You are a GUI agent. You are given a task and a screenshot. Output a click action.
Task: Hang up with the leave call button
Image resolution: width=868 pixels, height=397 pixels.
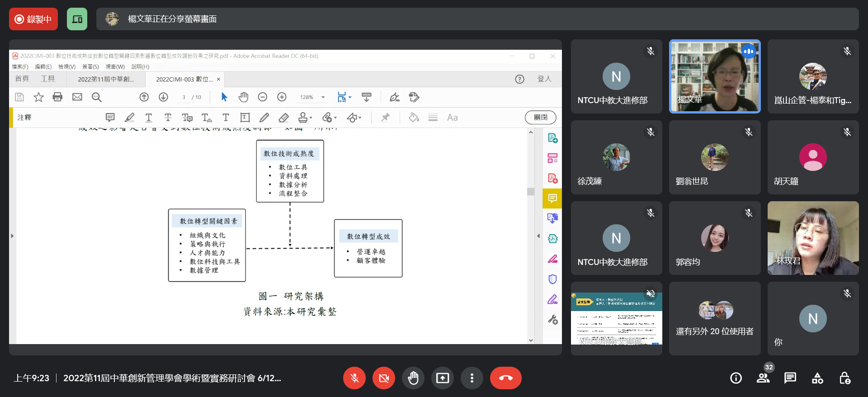[x=505, y=378]
